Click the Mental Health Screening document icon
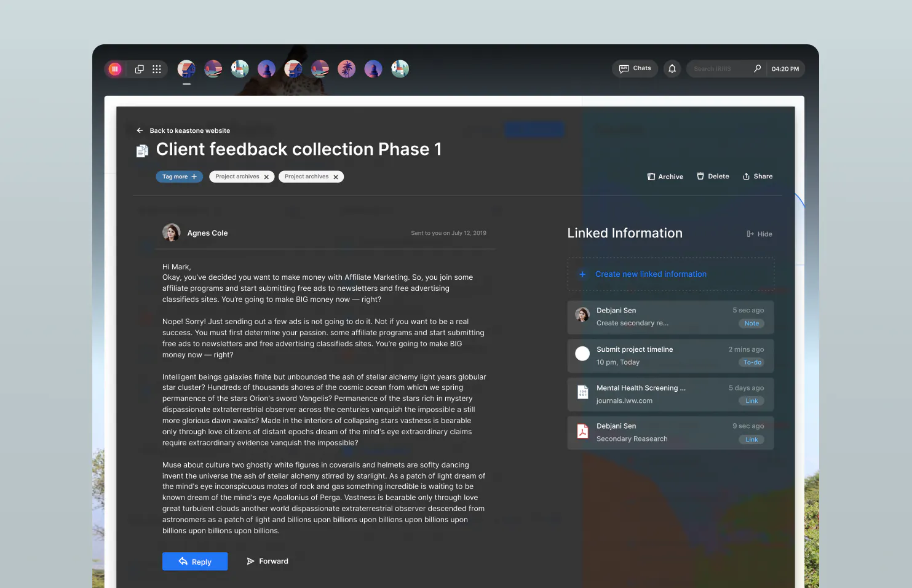 coord(583,392)
